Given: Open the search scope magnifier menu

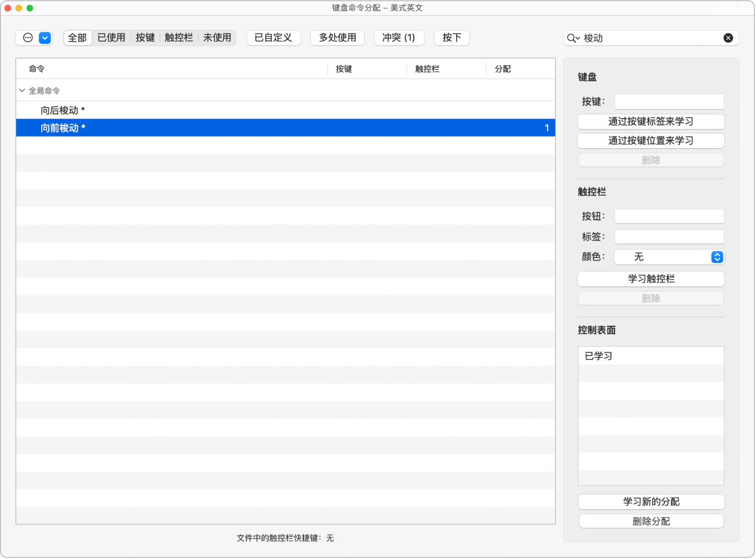Looking at the screenshot, I should 572,38.
